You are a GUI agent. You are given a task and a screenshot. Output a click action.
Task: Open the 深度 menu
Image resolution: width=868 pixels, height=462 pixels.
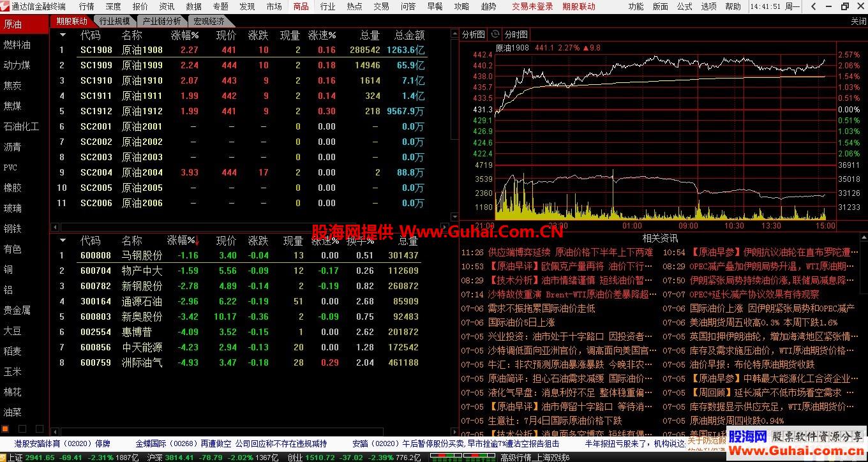113,6
